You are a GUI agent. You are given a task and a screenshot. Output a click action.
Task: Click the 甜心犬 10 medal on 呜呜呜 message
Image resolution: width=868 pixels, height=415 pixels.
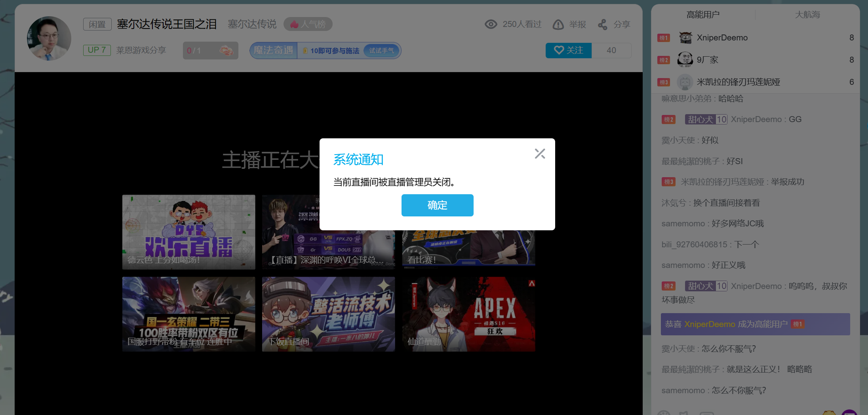coord(706,286)
